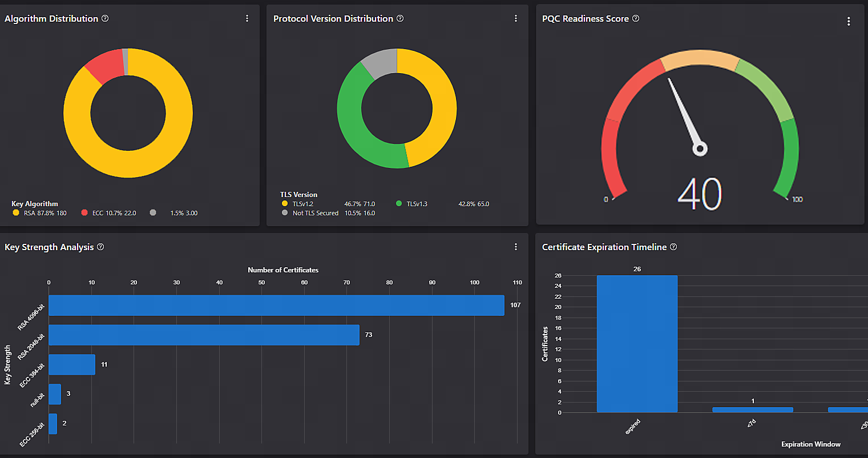Open Key Strength Analysis panel menu
Image resolution: width=868 pixels, height=458 pixels.
(516, 247)
